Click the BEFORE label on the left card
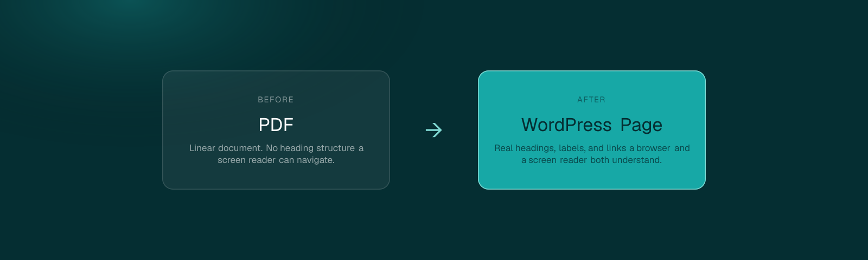The width and height of the screenshot is (868, 260). (276, 100)
